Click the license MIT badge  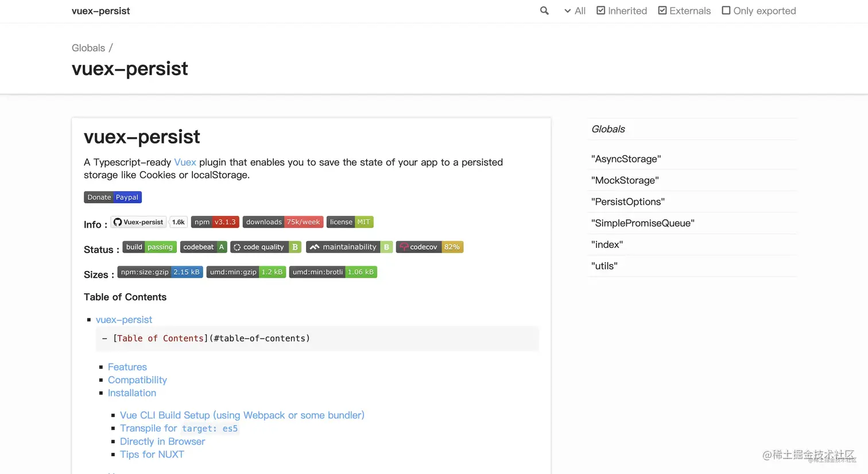point(350,222)
